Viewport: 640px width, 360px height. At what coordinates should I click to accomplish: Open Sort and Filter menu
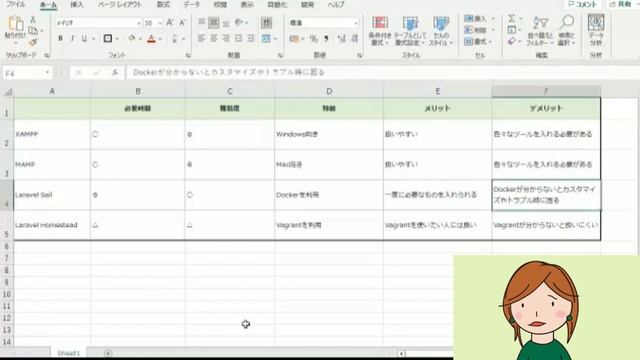[540, 31]
